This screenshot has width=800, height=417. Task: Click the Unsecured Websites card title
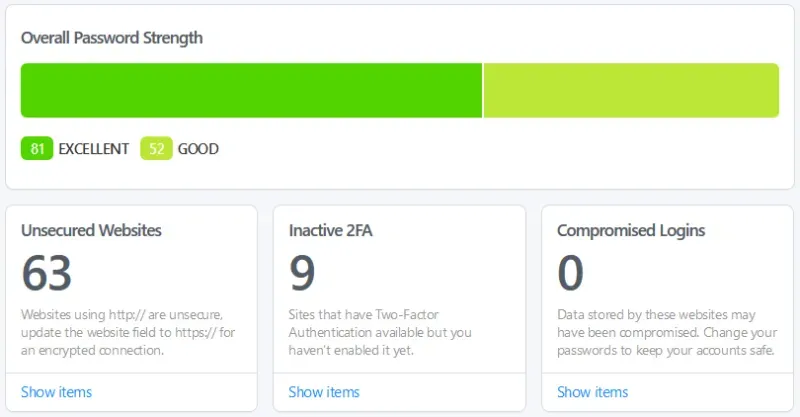[91, 230]
